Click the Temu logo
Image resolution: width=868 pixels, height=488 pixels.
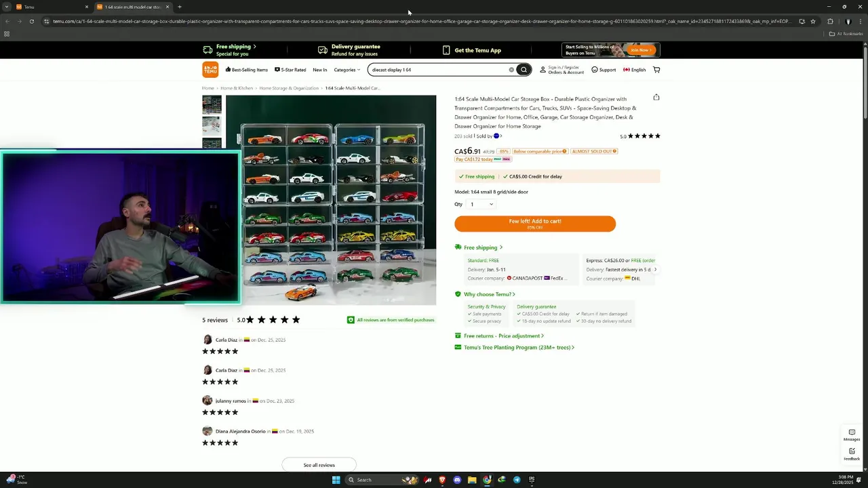tap(210, 70)
